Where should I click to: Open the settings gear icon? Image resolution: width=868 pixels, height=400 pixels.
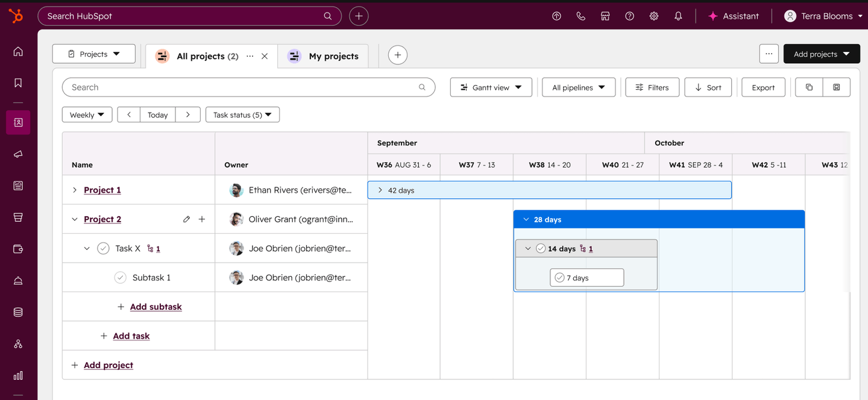(654, 16)
